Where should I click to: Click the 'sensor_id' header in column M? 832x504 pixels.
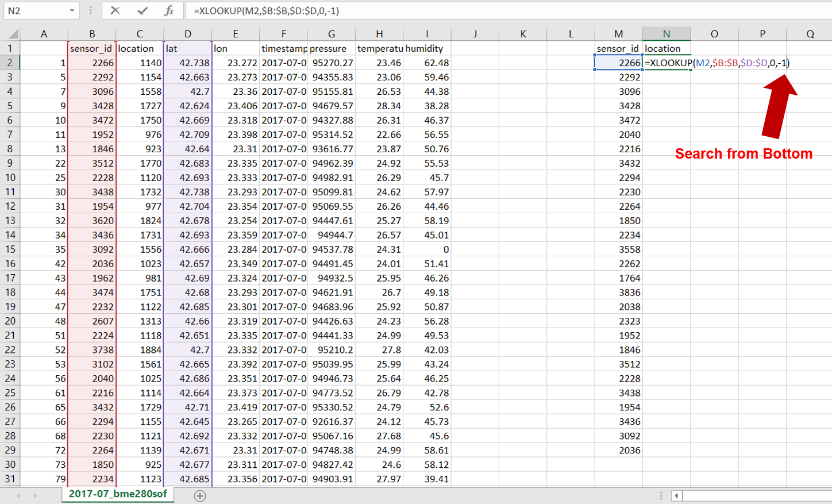[619, 48]
